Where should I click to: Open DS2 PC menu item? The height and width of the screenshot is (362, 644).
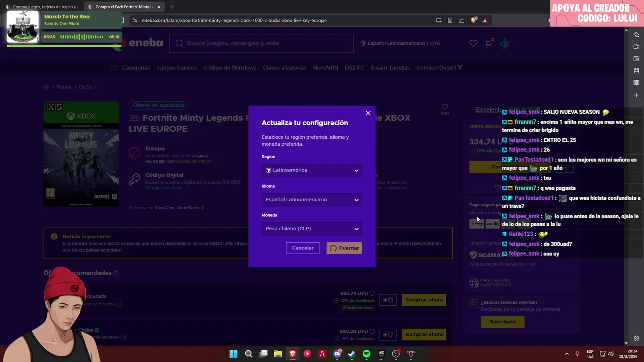tap(354, 68)
